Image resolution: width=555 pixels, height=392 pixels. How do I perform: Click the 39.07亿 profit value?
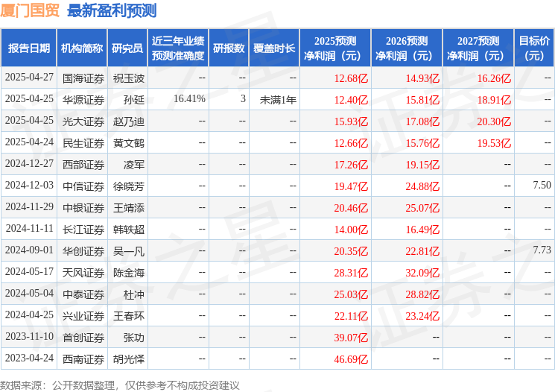click(351, 338)
